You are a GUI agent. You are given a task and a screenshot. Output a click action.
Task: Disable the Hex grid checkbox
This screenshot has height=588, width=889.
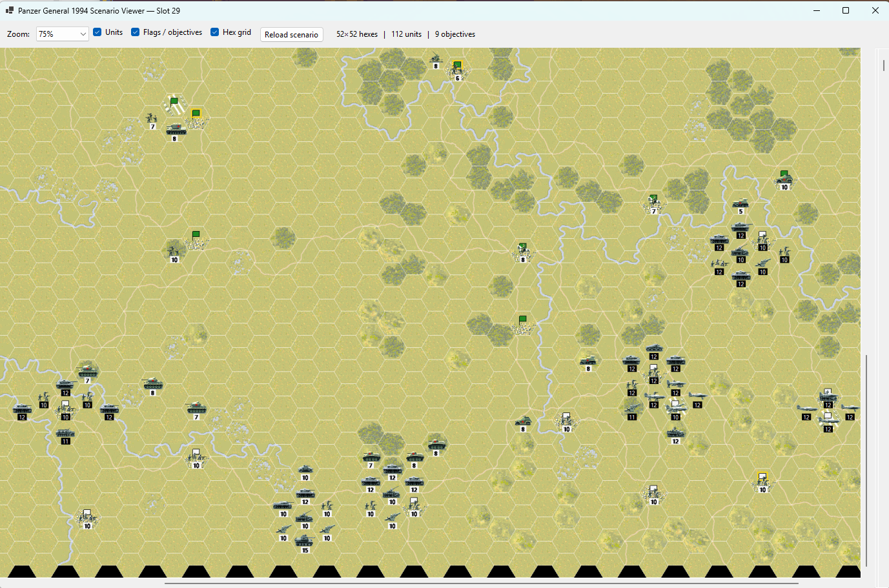[x=215, y=32]
